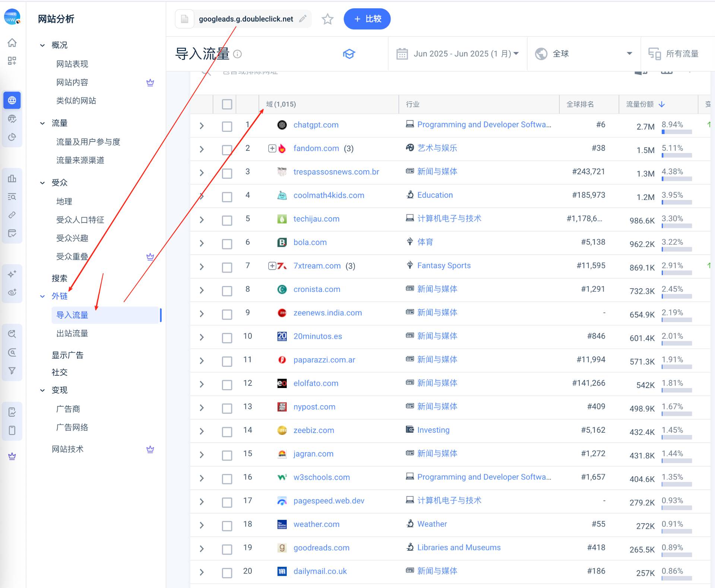The width and height of the screenshot is (715, 588).
Task: Click the blue 比较 compare button
Action: pos(367,19)
